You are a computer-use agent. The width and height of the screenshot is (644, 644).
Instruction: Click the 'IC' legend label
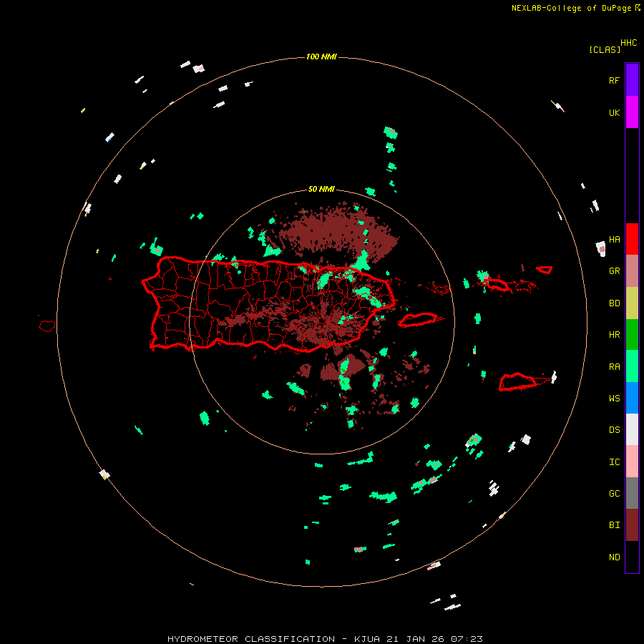[x=614, y=462]
